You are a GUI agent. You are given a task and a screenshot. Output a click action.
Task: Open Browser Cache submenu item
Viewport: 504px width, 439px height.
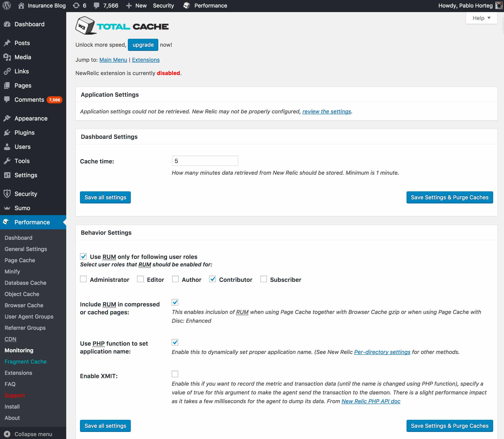pos(24,305)
